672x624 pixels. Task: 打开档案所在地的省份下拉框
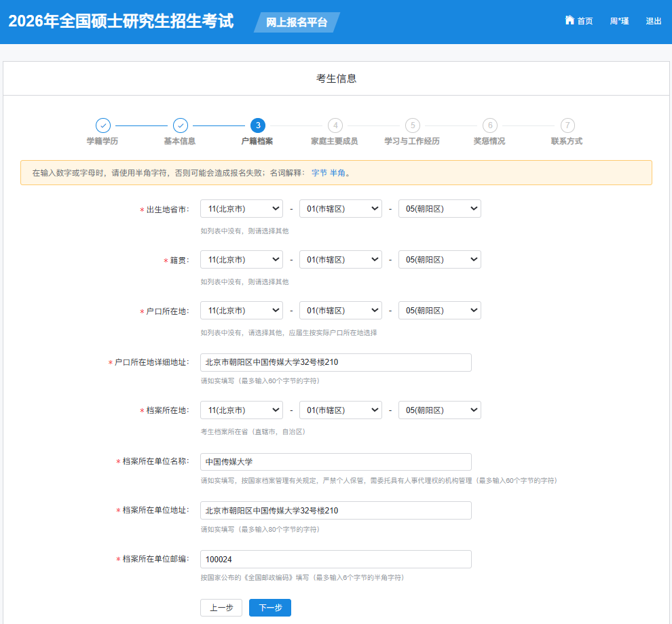coord(241,410)
